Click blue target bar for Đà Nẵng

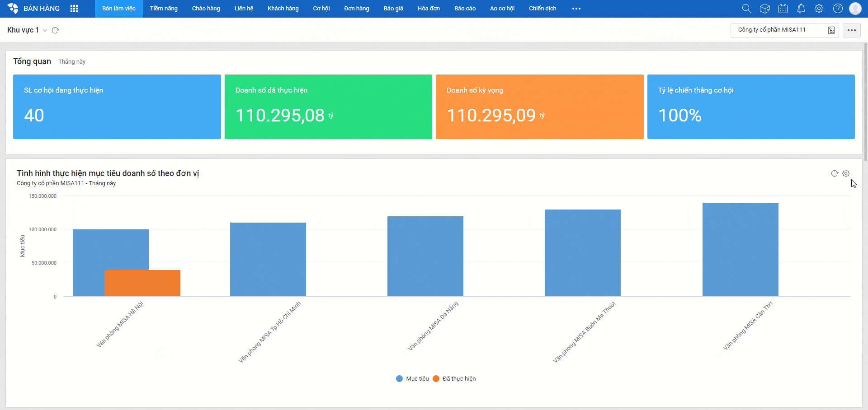[425, 256]
